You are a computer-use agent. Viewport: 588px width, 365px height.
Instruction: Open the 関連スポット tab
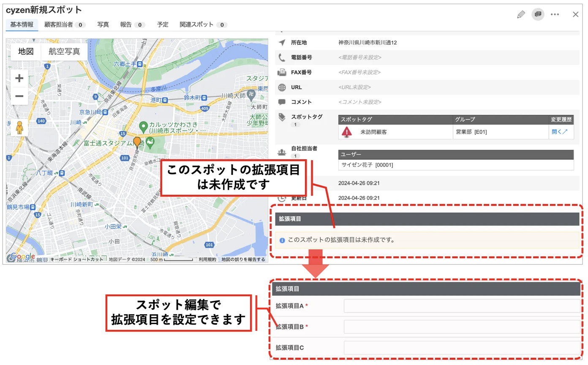click(x=204, y=25)
